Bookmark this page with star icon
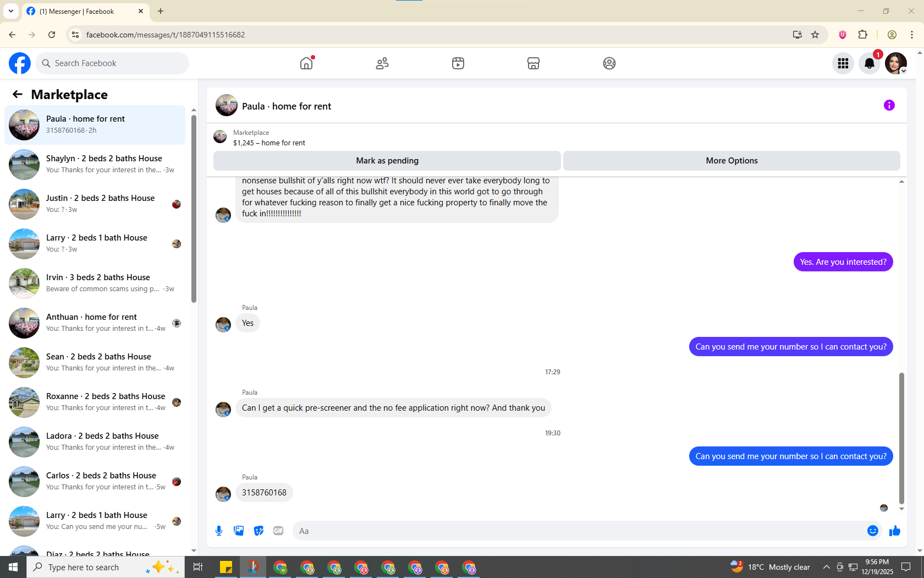The height and width of the screenshot is (578, 924). coord(815,35)
